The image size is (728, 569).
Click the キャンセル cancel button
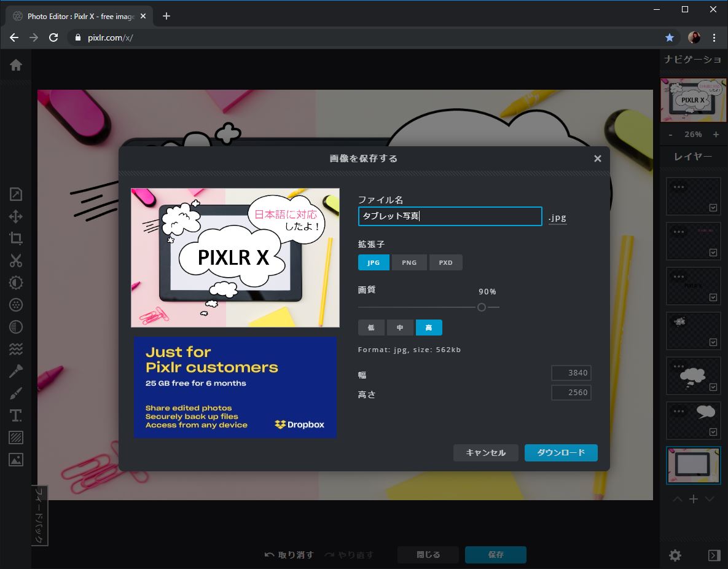click(x=486, y=453)
